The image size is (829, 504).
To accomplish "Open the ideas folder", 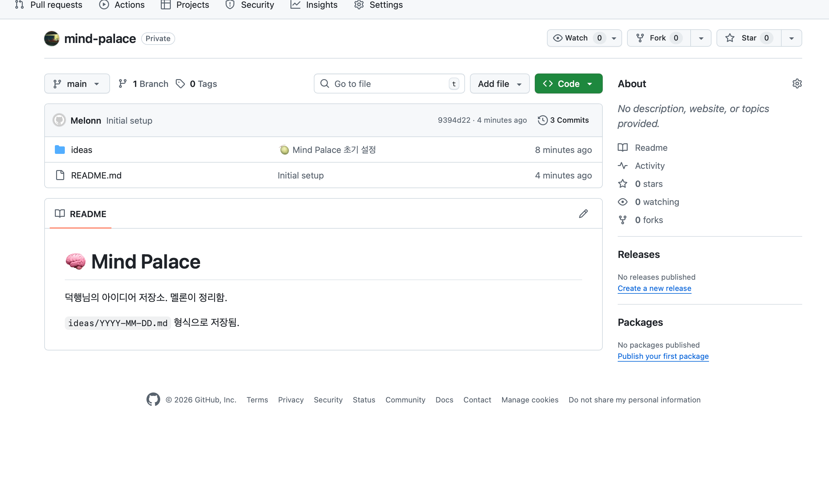I will click(81, 150).
